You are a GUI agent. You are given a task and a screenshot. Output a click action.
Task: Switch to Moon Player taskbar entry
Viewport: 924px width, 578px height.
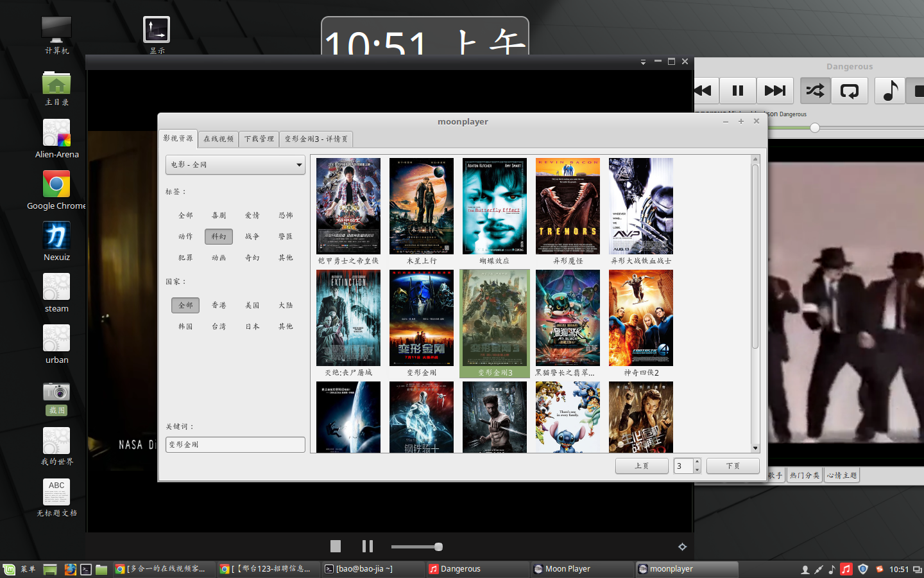(582, 569)
